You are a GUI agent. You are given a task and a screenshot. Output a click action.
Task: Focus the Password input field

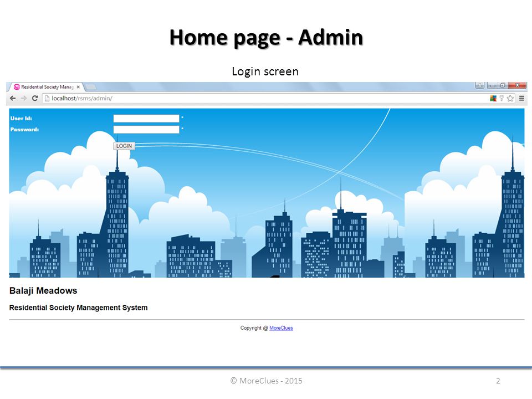(x=146, y=129)
